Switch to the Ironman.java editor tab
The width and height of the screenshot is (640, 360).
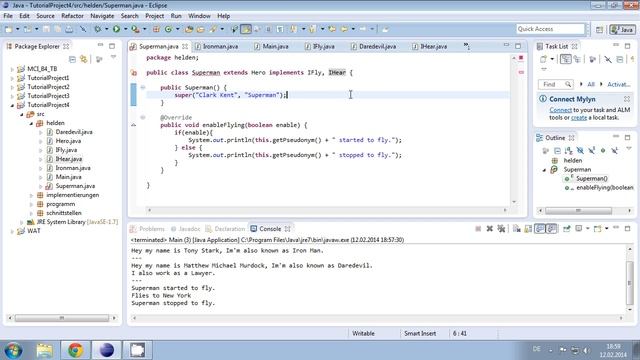click(217, 47)
